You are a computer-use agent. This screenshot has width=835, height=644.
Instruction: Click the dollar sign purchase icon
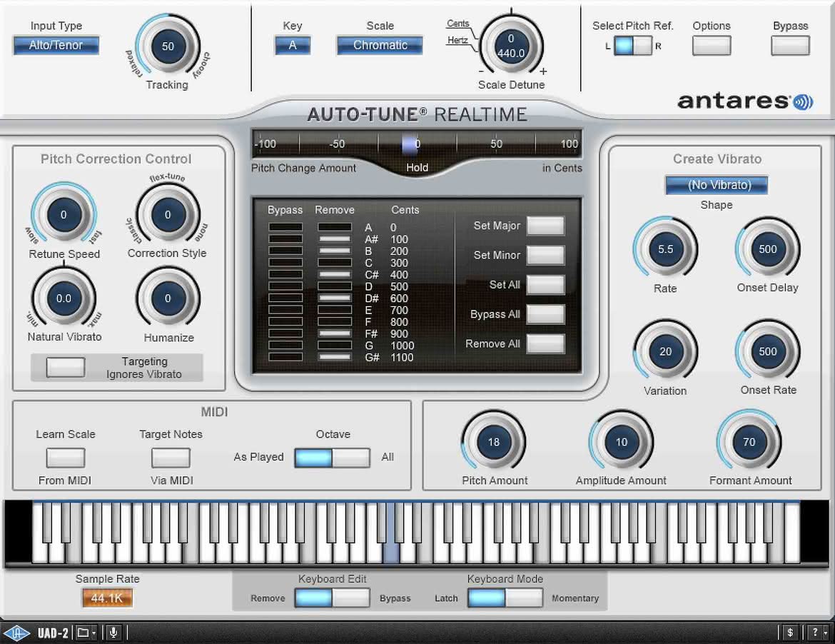(790, 633)
